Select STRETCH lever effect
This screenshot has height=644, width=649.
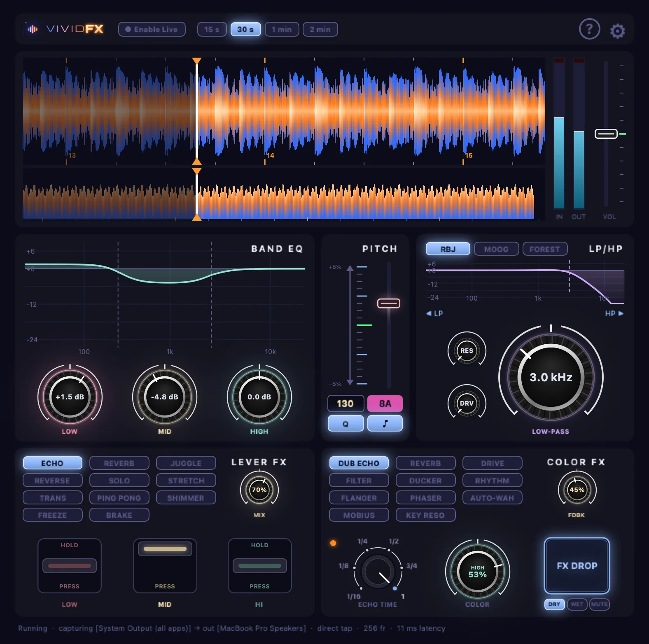click(x=186, y=480)
